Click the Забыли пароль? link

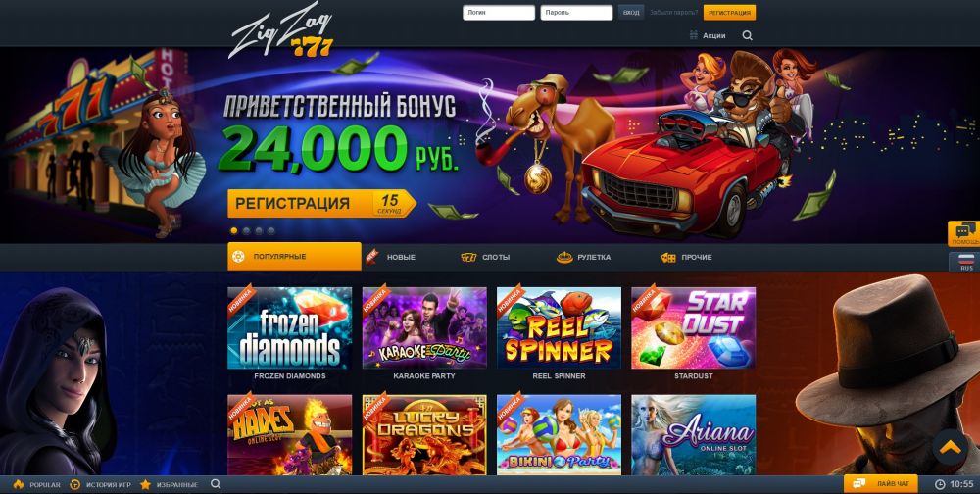pos(673,13)
